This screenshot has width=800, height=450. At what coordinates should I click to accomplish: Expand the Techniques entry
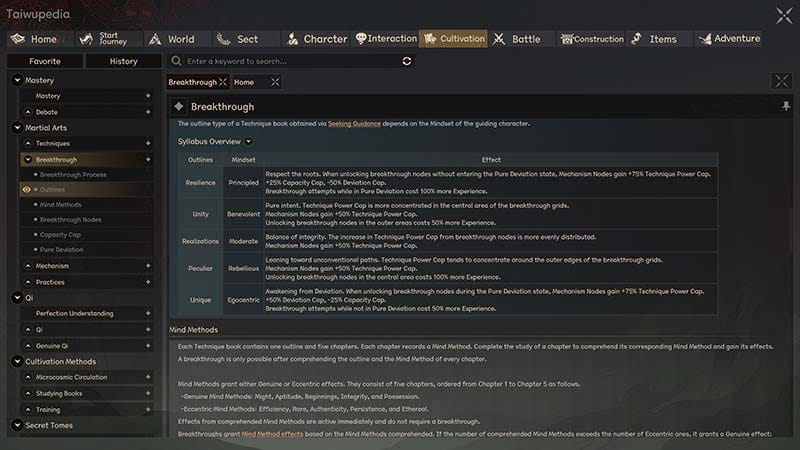28,143
